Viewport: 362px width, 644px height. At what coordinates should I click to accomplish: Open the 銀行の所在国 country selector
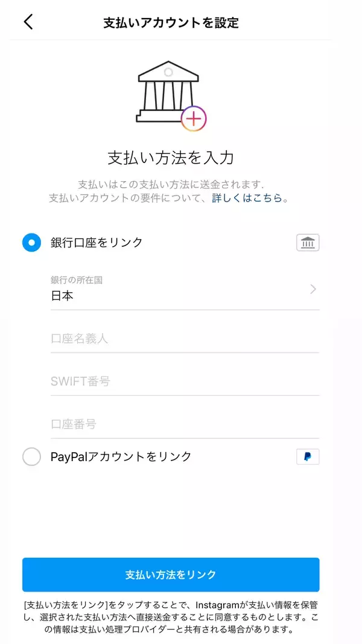click(x=185, y=289)
